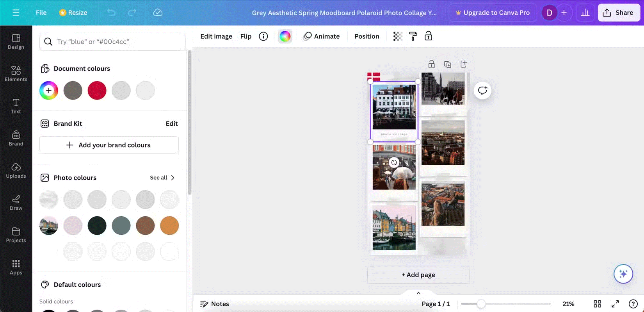The image size is (644, 312).
Task: Expand the page thumbnails chevron above status bar
Action: 418,293
